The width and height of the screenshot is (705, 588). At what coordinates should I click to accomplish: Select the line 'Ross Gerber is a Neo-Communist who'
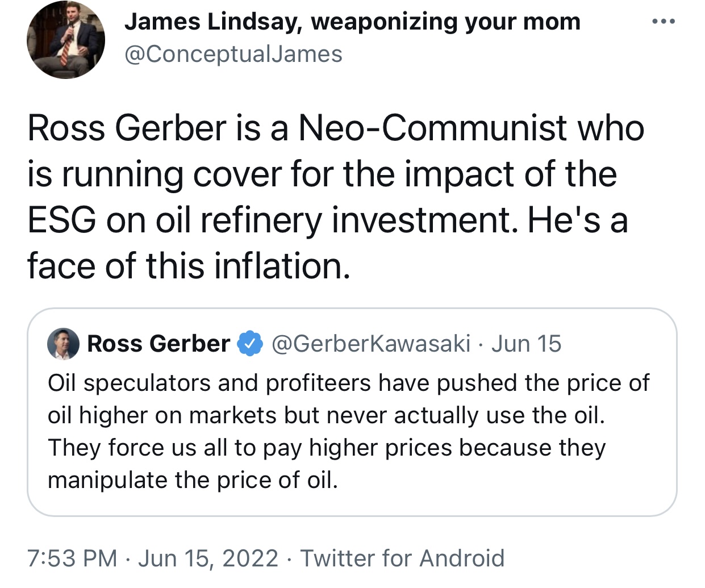pos(336,128)
